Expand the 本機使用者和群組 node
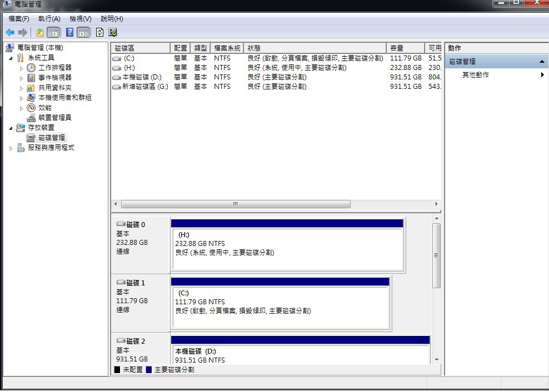The width and height of the screenshot is (549, 392). [x=21, y=98]
